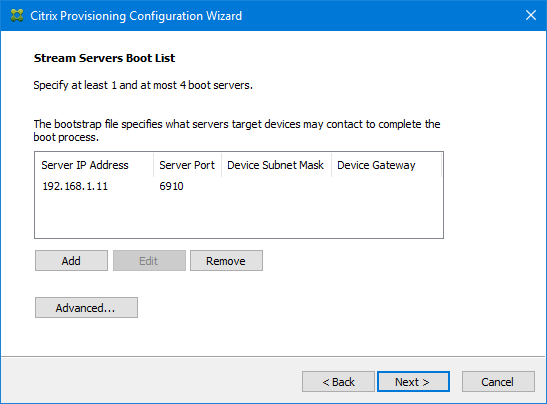Select the Device Subnet Mask column header
547x404 pixels.
276,165
